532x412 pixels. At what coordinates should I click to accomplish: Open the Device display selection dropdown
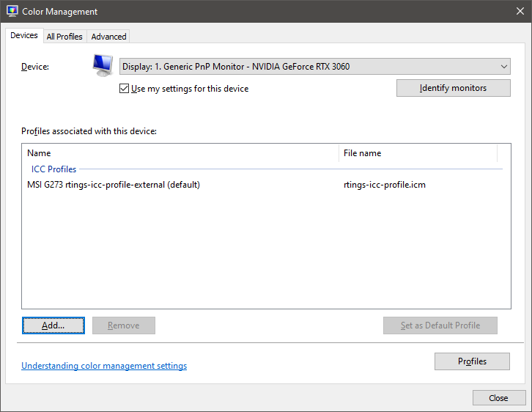point(314,67)
